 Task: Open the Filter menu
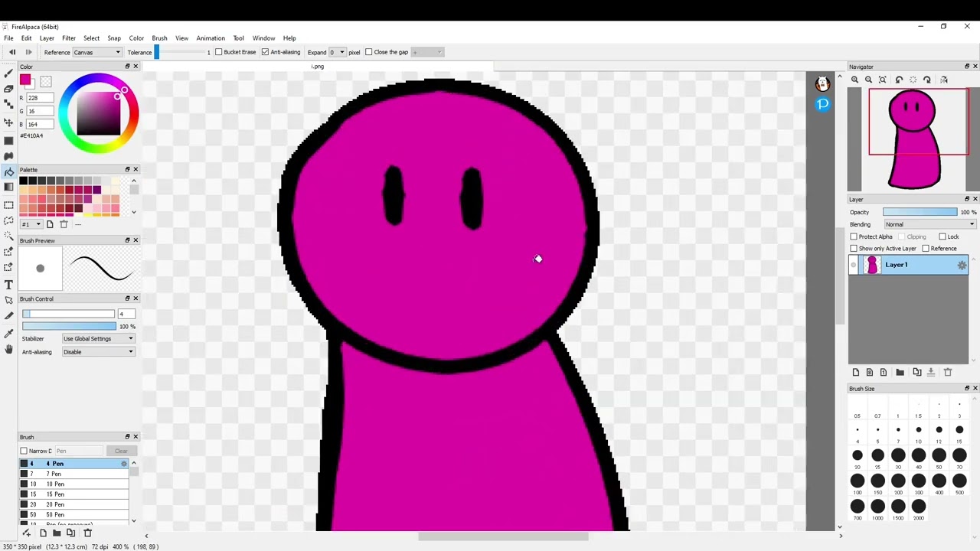coord(69,38)
